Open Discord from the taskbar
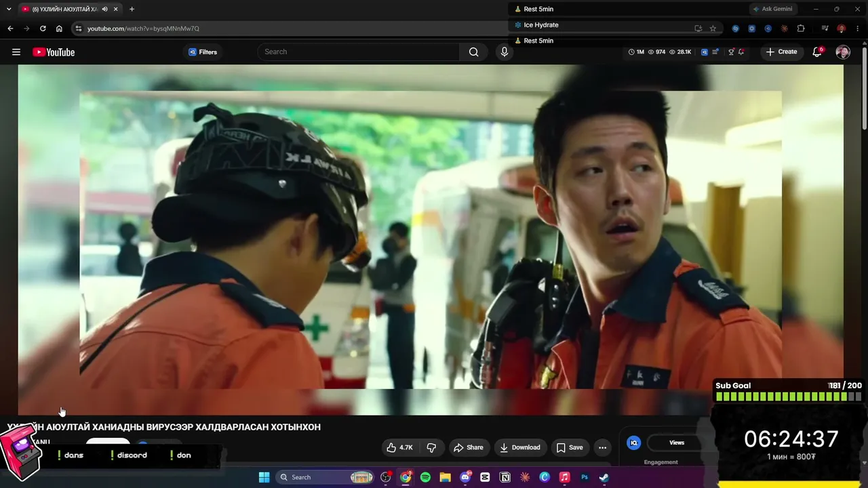 click(x=465, y=477)
